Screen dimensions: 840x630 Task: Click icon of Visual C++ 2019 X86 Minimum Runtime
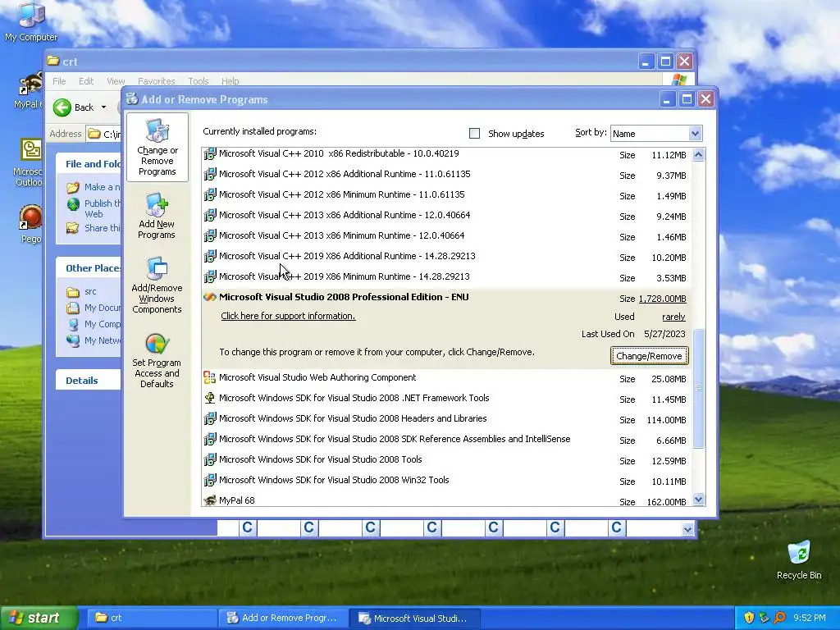click(210, 276)
